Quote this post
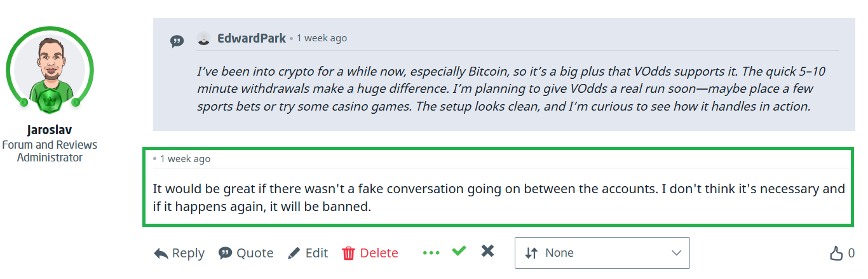Screen dimensions: 868x279 [246, 253]
